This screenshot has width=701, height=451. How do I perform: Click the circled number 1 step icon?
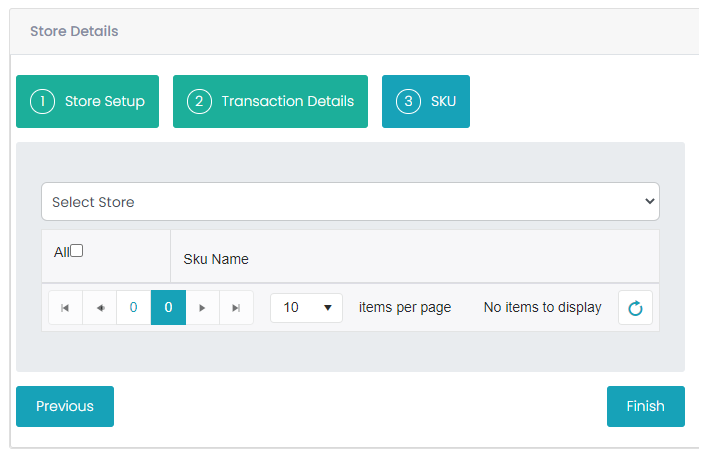click(42, 101)
